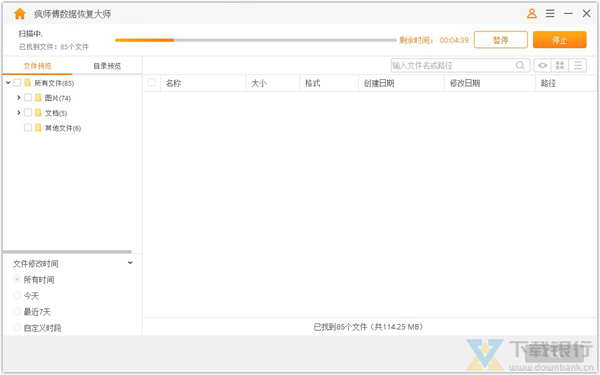Image resolution: width=600 pixels, height=375 pixels.
Task: Click the 其他文件 folder icon
Action: pyautogui.click(x=38, y=127)
